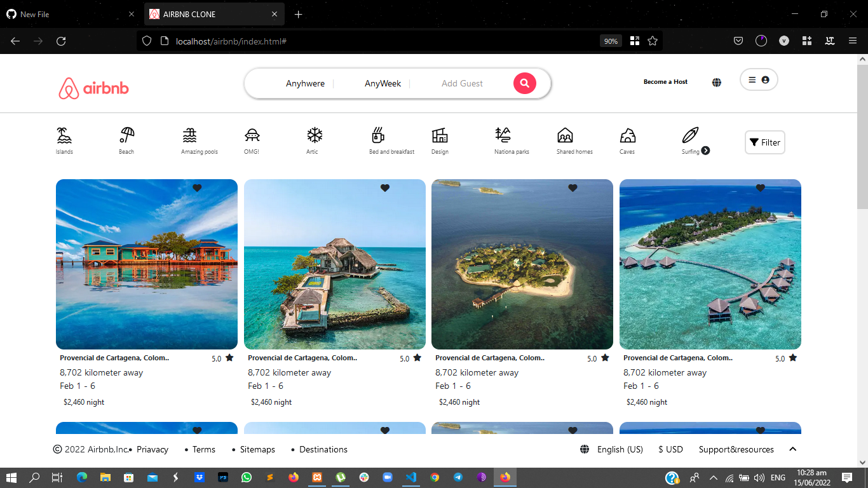Click the Add Guest search field
The image size is (868, 488).
click(462, 83)
